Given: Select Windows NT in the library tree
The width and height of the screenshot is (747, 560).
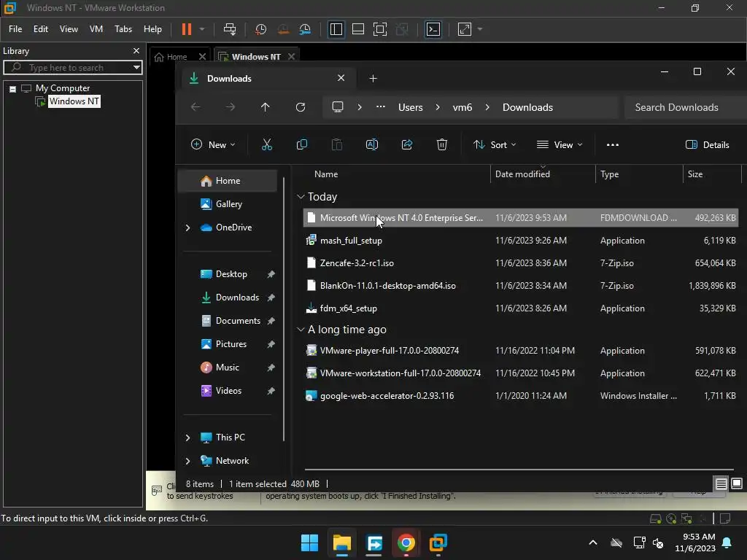Looking at the screenshot, I should click(x=74, y=101).
